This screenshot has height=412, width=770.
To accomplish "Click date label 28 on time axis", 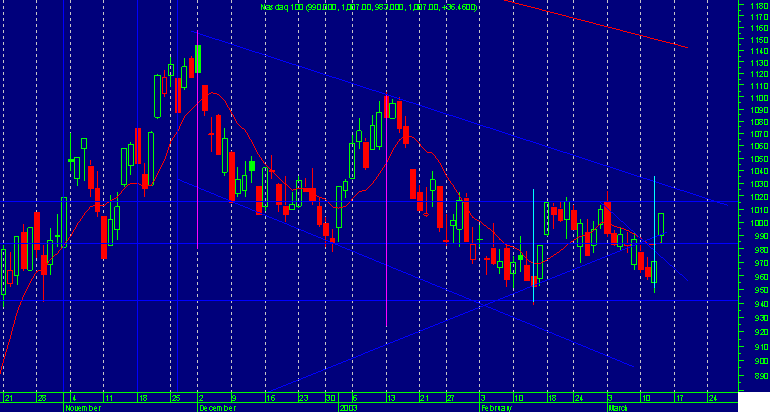I will coord(42,397).
